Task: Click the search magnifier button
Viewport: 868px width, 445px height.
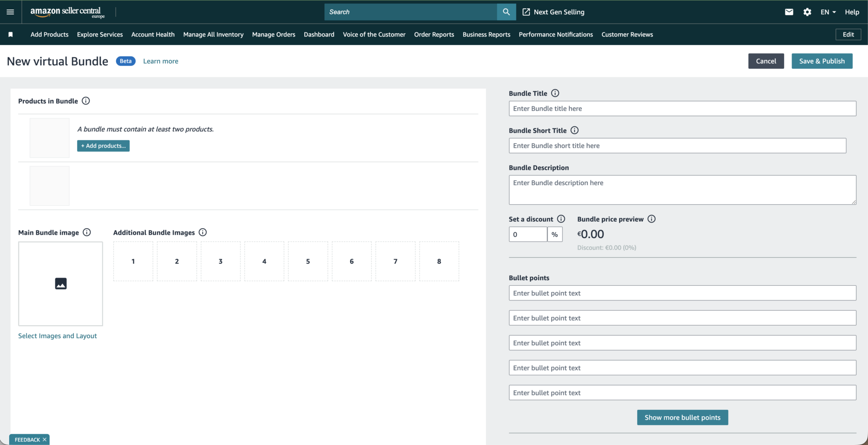Action: tap(506, 12)
